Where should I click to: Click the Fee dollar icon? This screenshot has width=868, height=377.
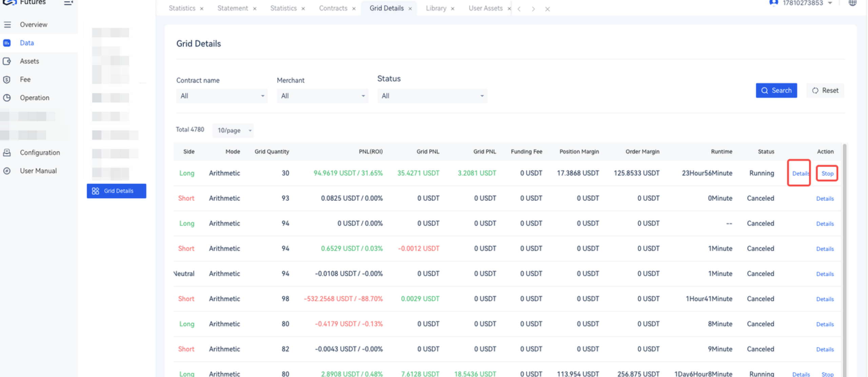click(7, 79)
